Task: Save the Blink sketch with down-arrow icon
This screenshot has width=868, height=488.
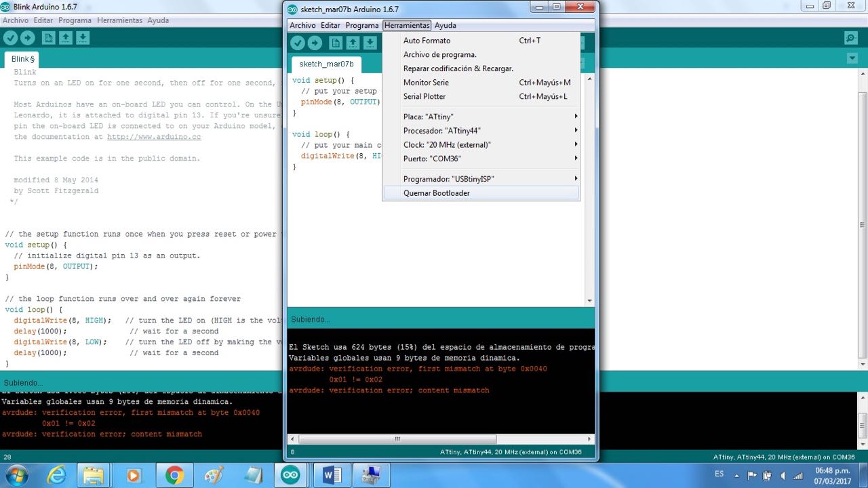Action: (82, 38)
